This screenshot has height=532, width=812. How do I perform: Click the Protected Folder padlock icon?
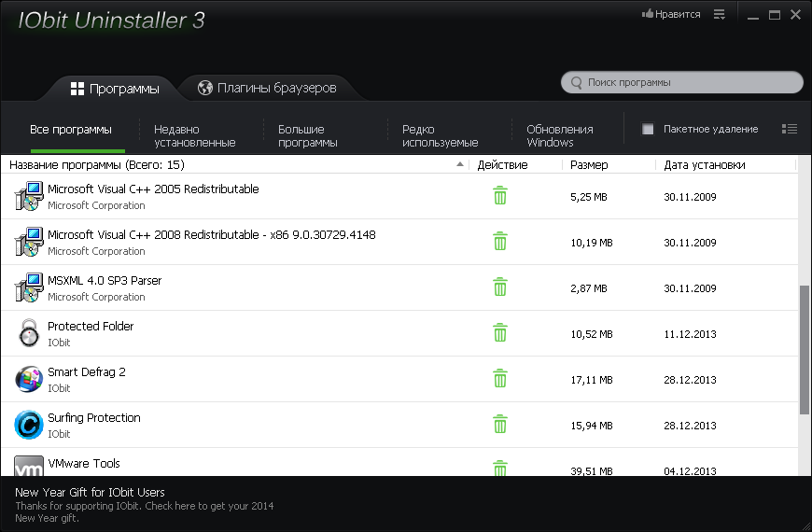(29, 332)
